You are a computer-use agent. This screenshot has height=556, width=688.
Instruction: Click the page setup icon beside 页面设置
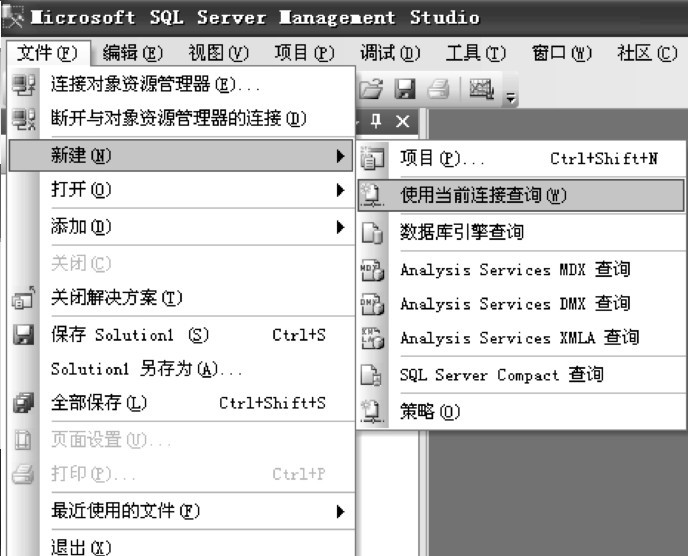(x=23, y=440)
